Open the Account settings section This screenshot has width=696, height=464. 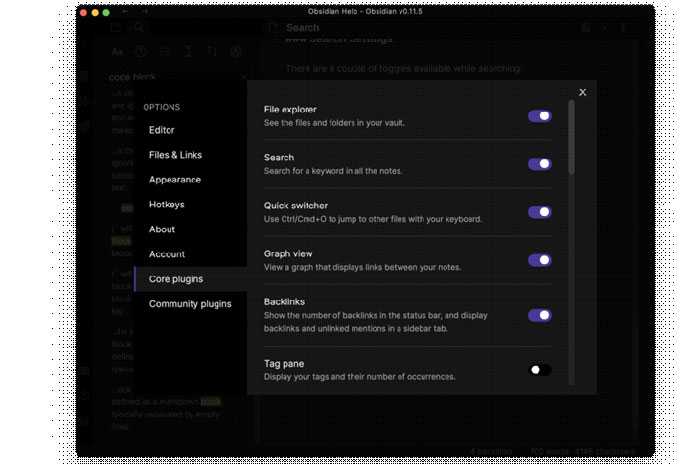[167, 254]
